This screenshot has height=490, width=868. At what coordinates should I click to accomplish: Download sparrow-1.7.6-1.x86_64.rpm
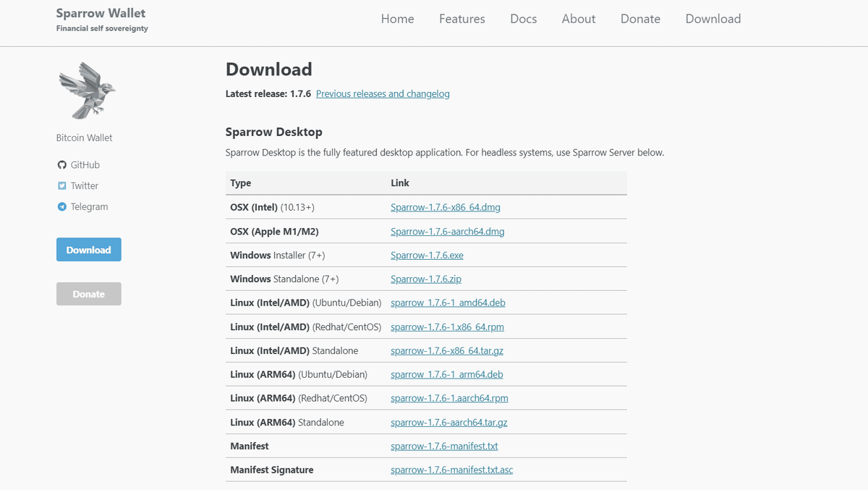click(x=447, y=327)
